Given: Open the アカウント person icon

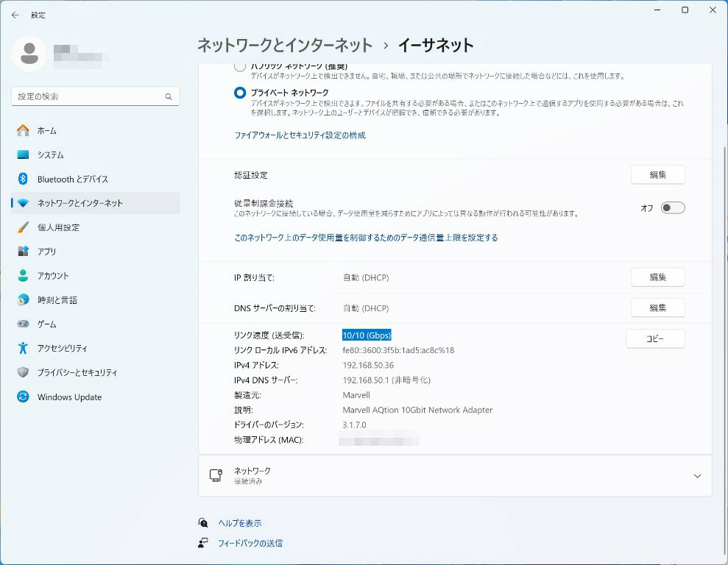Looking at the screenshot, I should click(24, 276).
